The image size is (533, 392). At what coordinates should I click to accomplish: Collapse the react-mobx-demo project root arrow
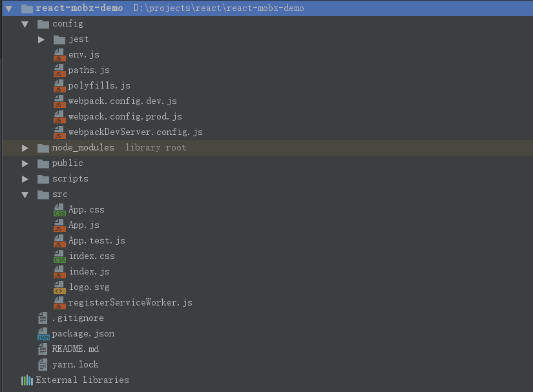pyautogui.click(x=9, y=8)
